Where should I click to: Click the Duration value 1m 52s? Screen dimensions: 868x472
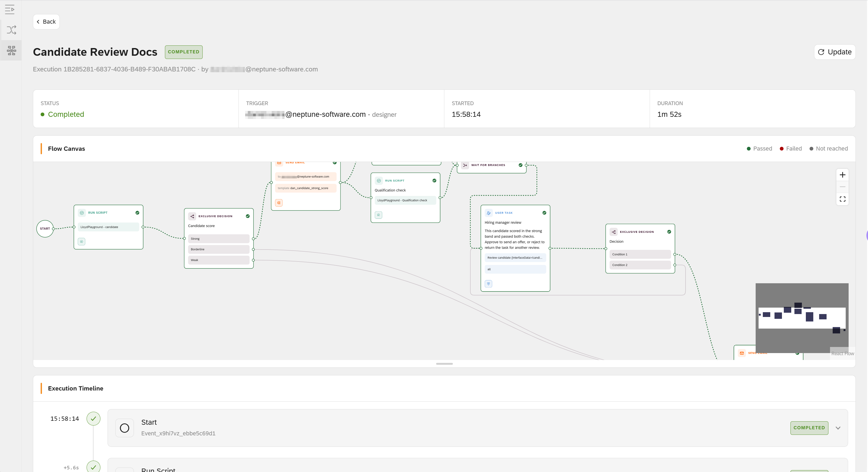(669, 114)
